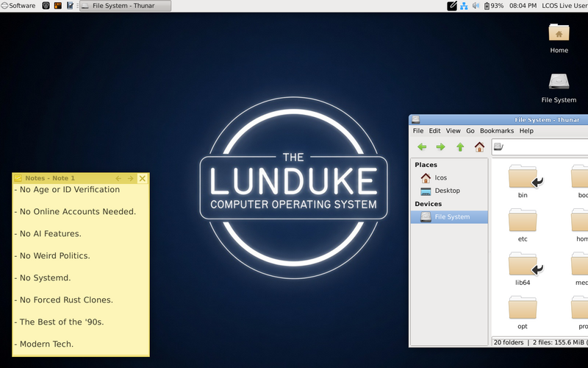Click the 20 folders status bar text
Image resolution: width=588 pixels, height=368 pixels.
508,342
